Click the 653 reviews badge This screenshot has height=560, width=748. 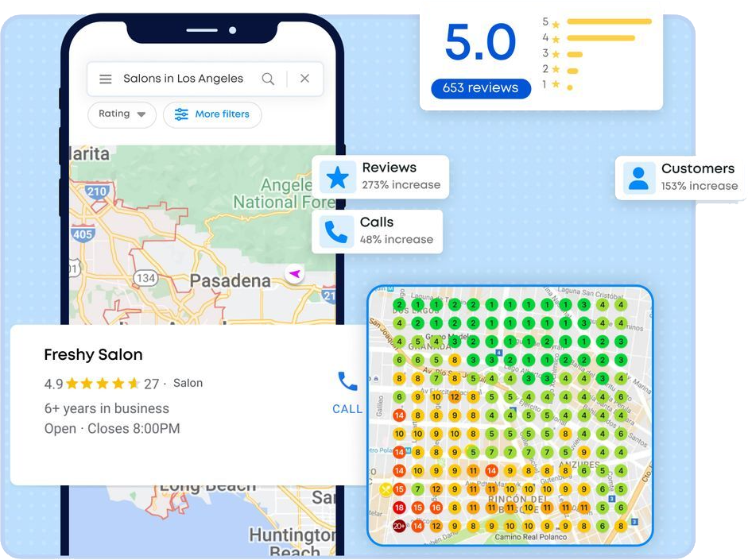point(481,88)
